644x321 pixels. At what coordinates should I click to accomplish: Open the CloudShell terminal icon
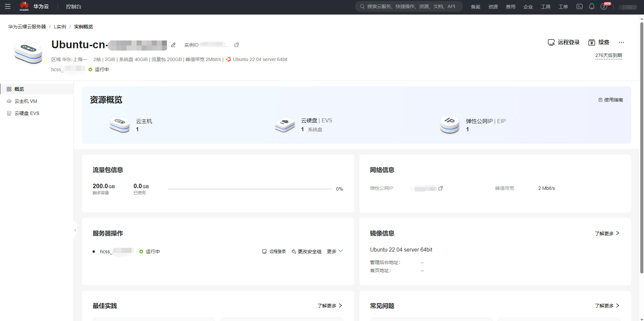click(580, 6)
